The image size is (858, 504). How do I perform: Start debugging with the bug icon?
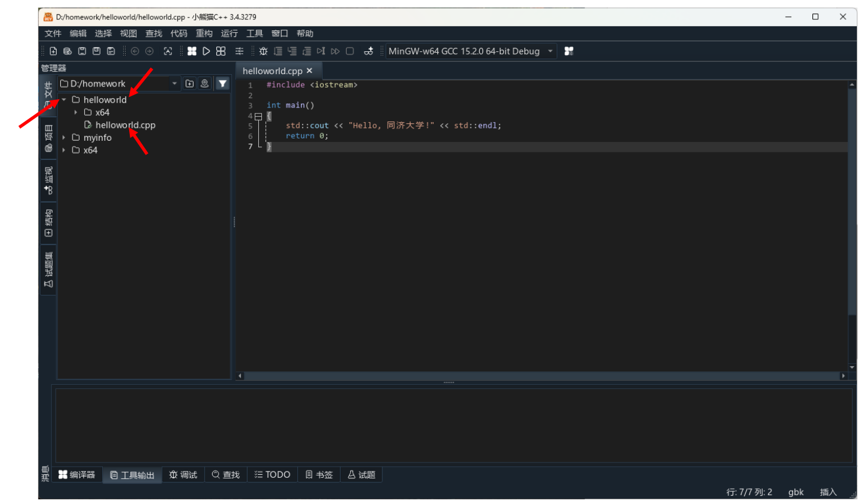pos(264,51)
